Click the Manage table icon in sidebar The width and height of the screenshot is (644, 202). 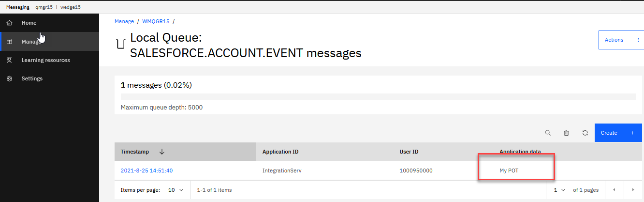[x=9, y=42]
